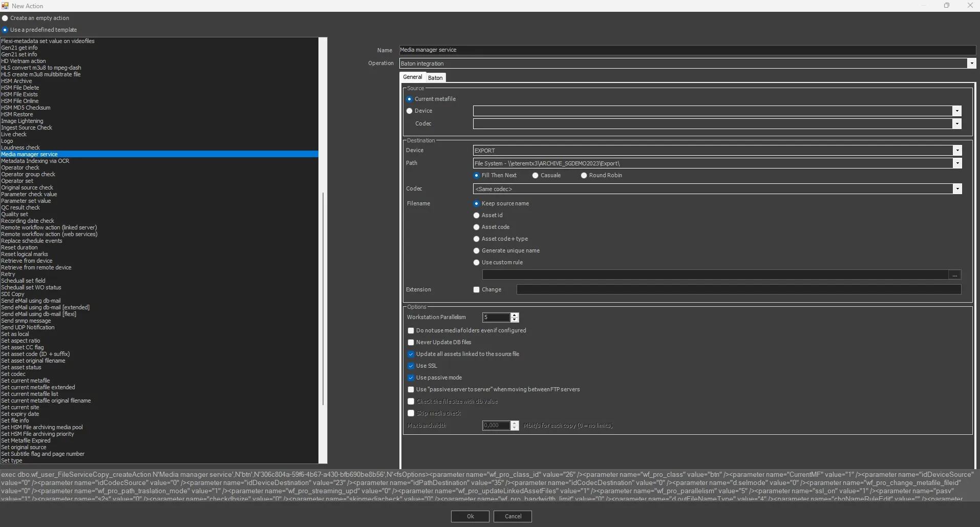Click the Cancel button

[x=513, y=516]
